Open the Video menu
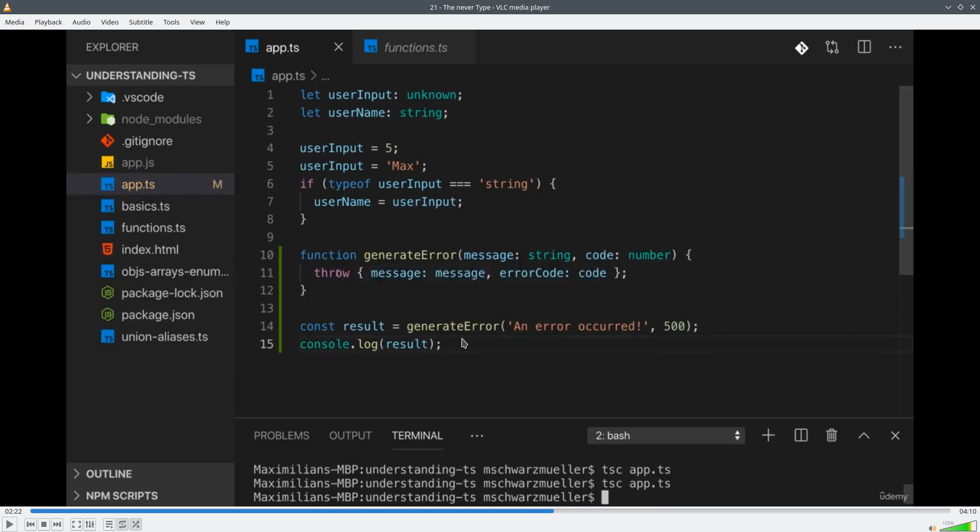The width and height of the screenshot is (980, 532). (x=110, y=22)
